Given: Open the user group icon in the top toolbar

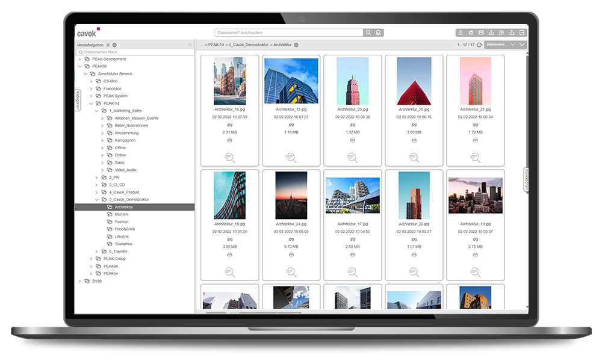Looking at the screenshot, I should click(x=501, y=32).
